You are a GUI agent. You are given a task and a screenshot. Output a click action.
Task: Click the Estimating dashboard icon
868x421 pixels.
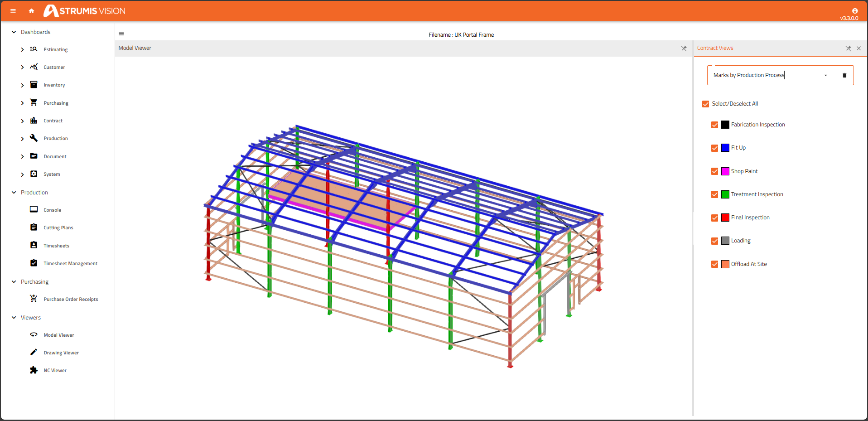click(34, 49)
